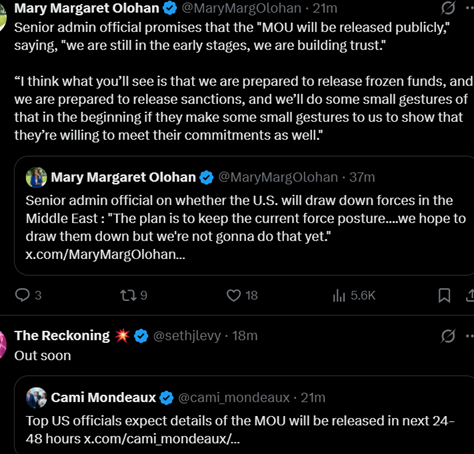Click the repost icon showing 9 reposts
The width and height of the screenshot is (474, 454).
(x=128, y=295)
